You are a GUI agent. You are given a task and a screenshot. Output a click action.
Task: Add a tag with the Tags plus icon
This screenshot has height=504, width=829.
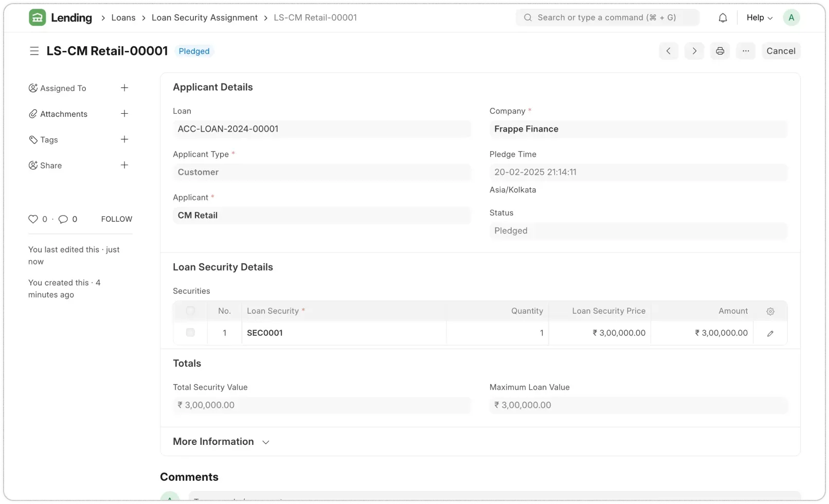124,139
